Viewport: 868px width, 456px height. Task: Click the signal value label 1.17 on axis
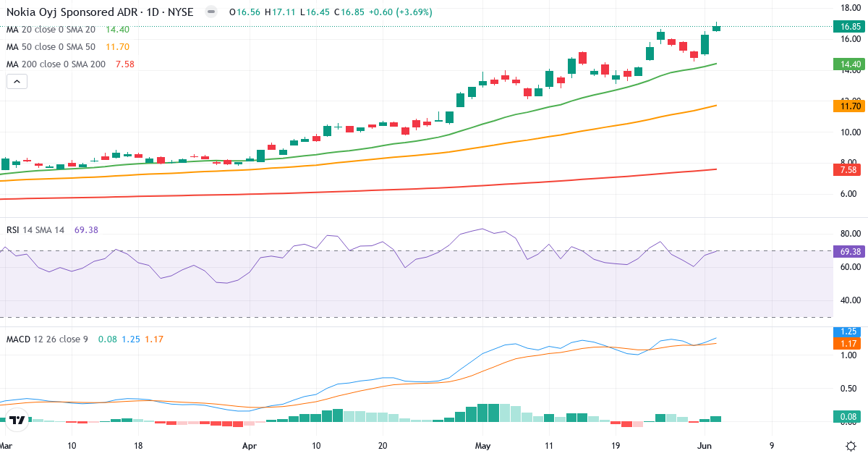point(846,344)
